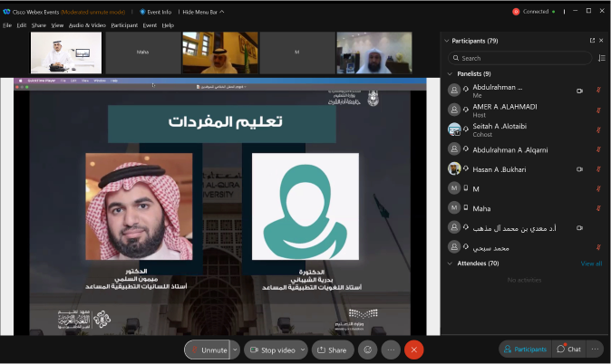Click the muted mic icon for Seitah A .Alotaibi
The height and width of the screenshot is (364, 611).
(598, 129)
